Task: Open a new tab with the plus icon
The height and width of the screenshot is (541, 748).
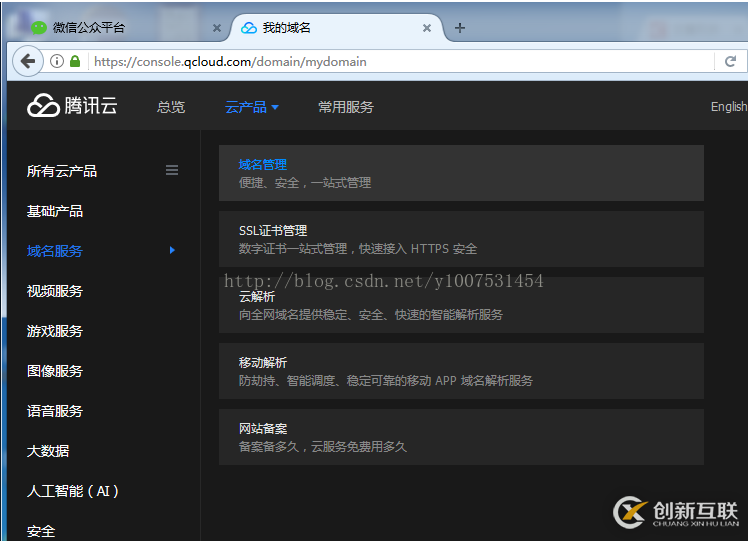Action: tap(459, 28)
